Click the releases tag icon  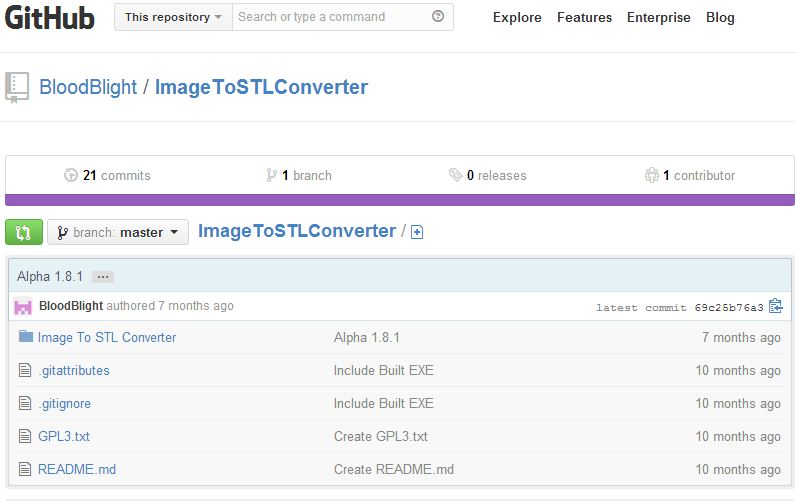(455, 175)
